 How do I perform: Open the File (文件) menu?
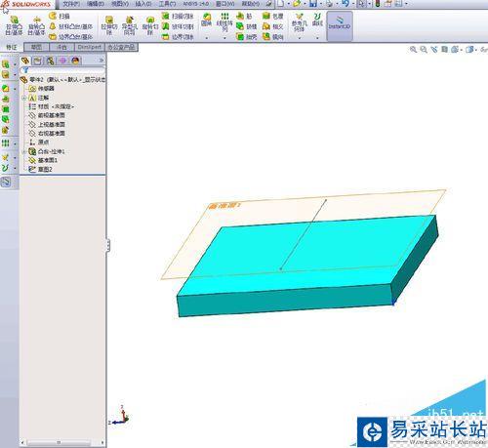click(70, 4)
